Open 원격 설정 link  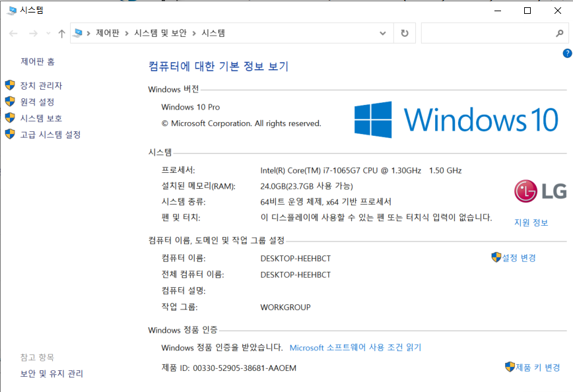[37, 102]
